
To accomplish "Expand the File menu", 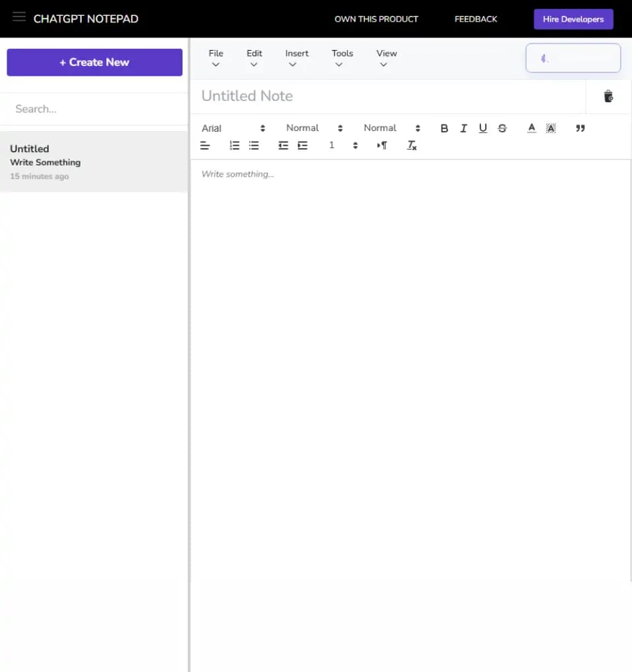I will [x=215, y=58].
